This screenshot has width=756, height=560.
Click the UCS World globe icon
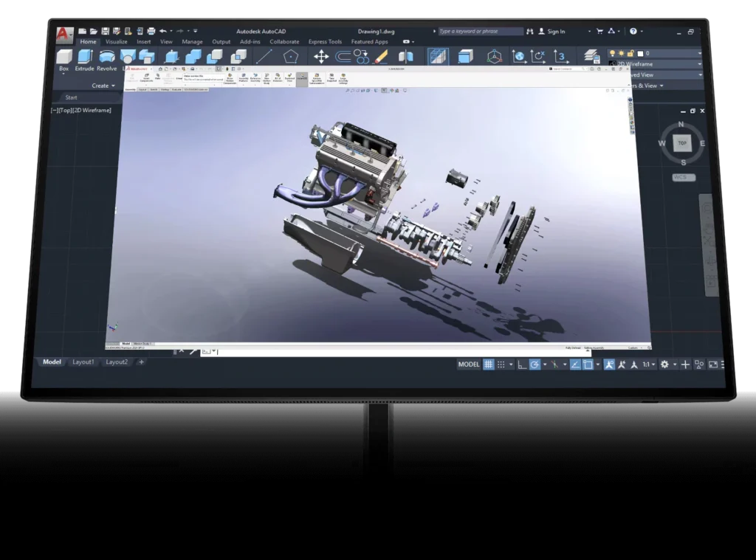tap(518, 57)
